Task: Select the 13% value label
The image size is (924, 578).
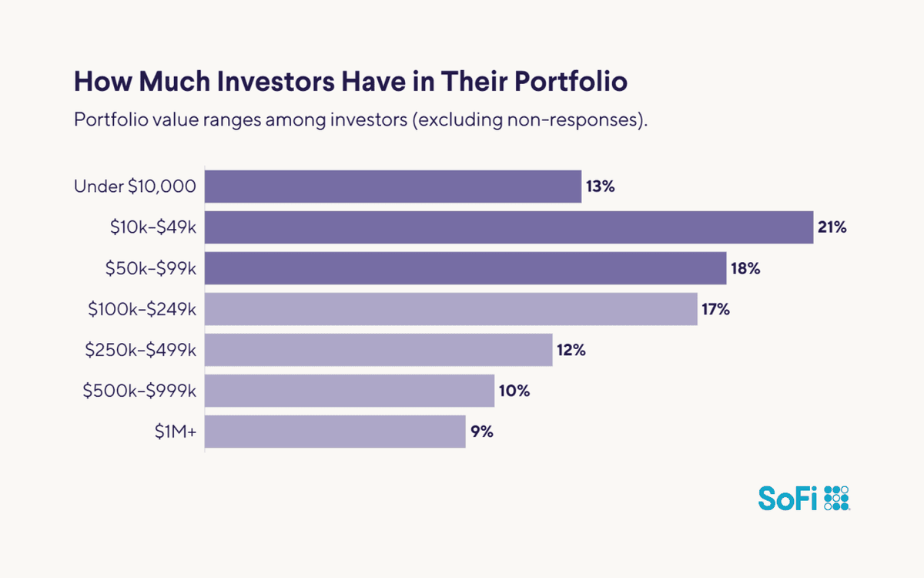Action: click(x=600, y=187)
